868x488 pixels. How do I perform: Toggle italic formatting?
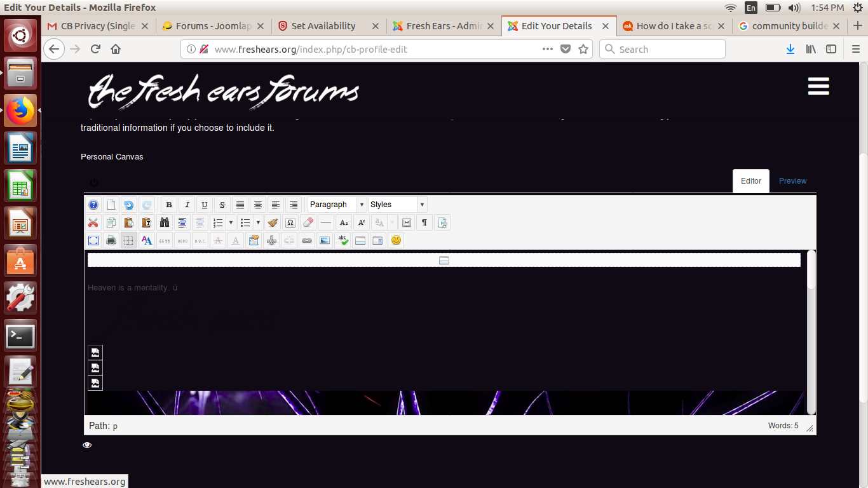pyautogui.click(x=186, y=205)
